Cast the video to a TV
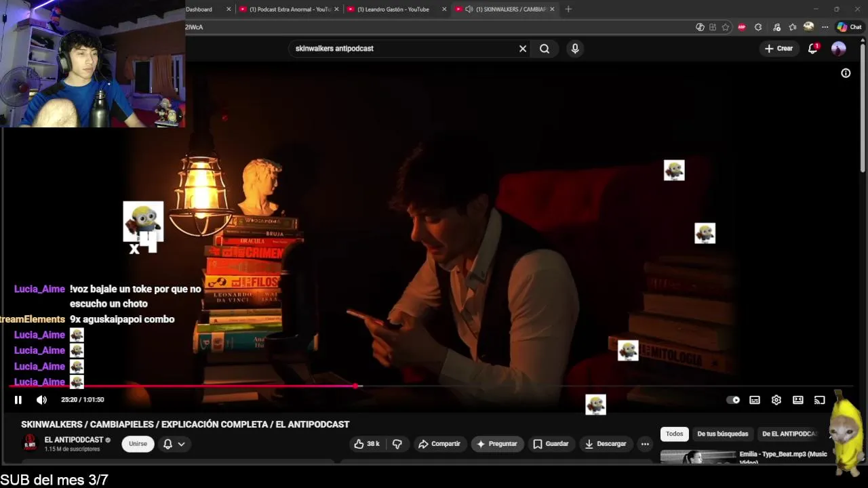868x488 pixels. 820,400
